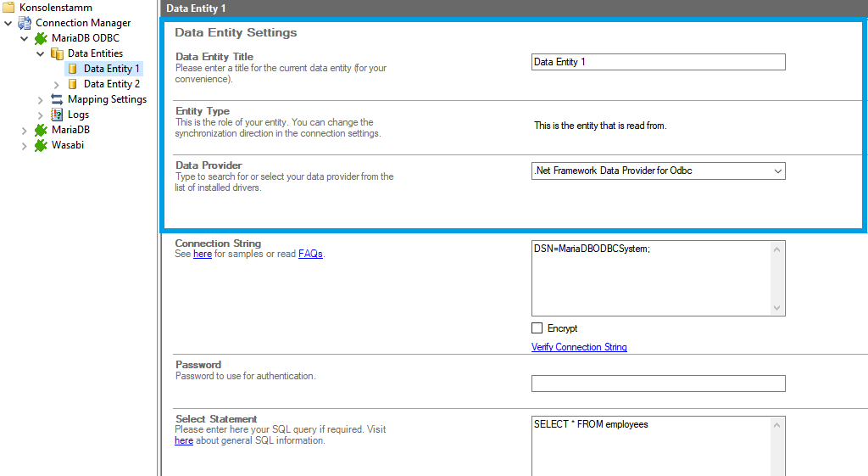Select the Data Entity 2 icon
The width and height of the screenshot is (868, 476).
click(x=73, y=84)
